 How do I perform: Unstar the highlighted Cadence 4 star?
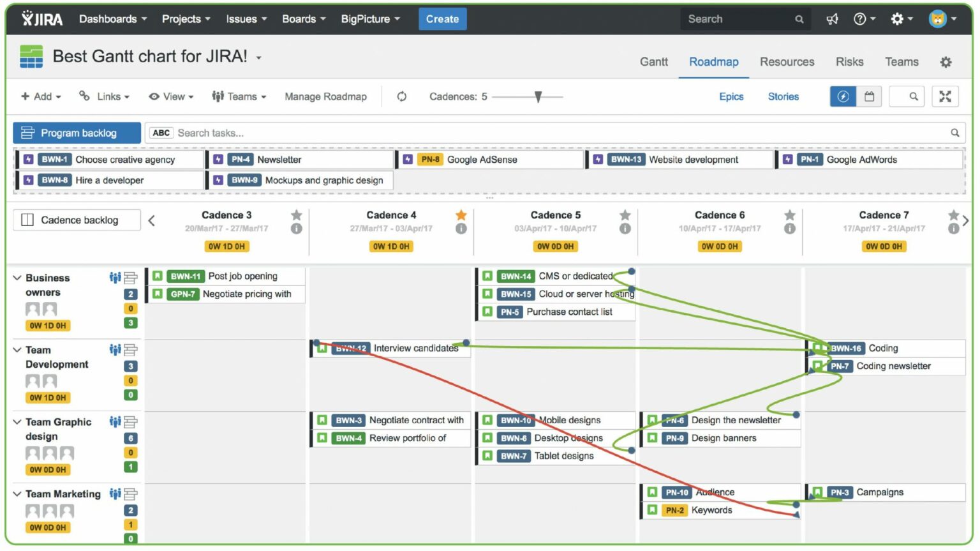[461, 215]
